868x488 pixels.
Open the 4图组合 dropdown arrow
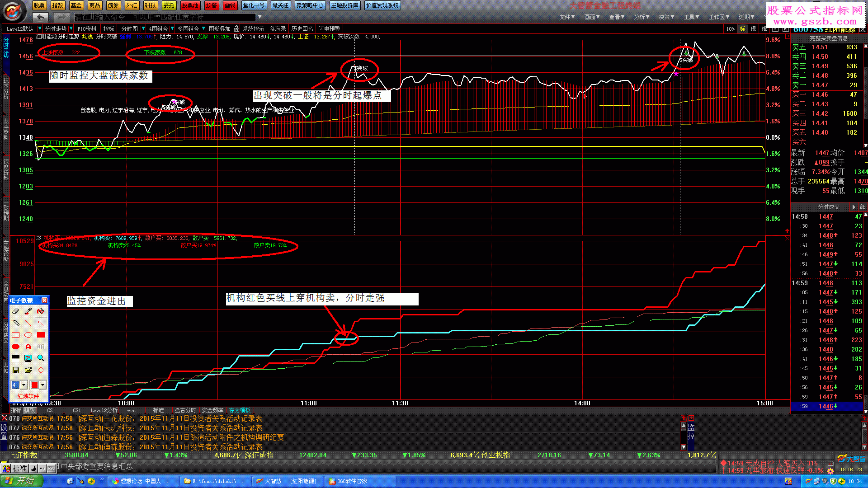click(172, 28)
